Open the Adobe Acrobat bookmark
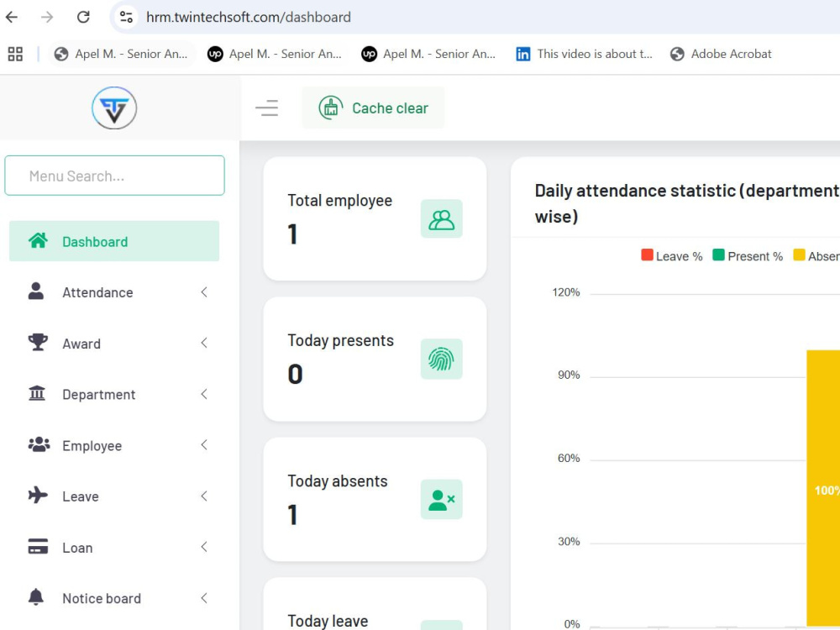 (x=721, y=54)
